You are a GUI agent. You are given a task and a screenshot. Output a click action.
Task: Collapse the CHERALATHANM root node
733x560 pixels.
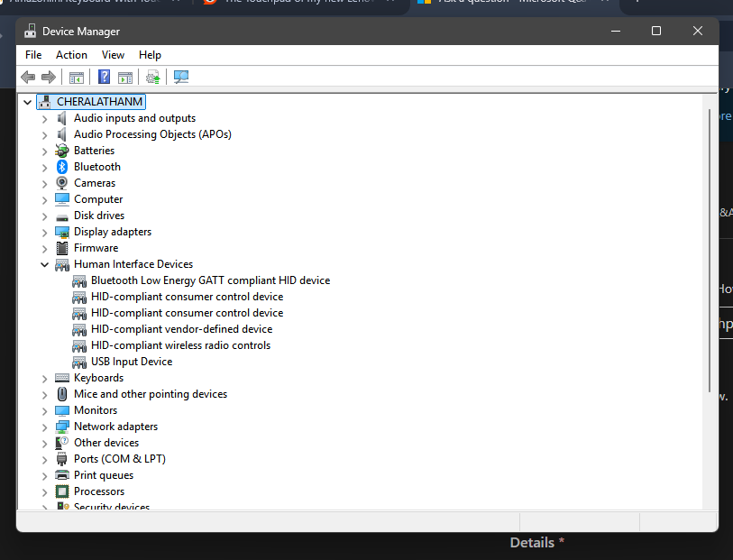(28, 102)
